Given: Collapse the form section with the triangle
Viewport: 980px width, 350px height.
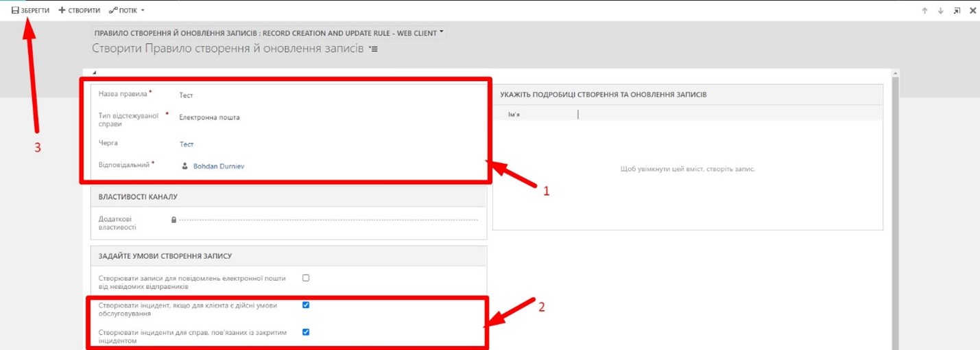Looking at the screenshot, I should point(94,73).
